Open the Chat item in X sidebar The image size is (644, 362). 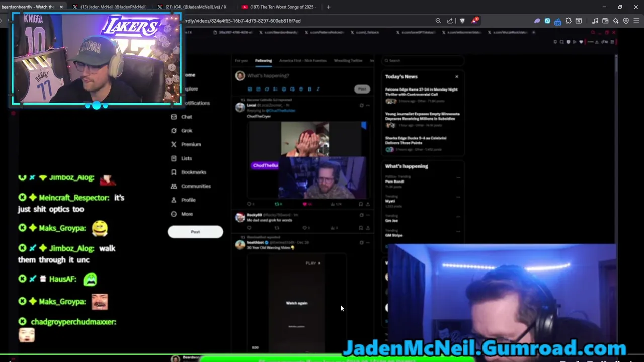pos(181,117)
